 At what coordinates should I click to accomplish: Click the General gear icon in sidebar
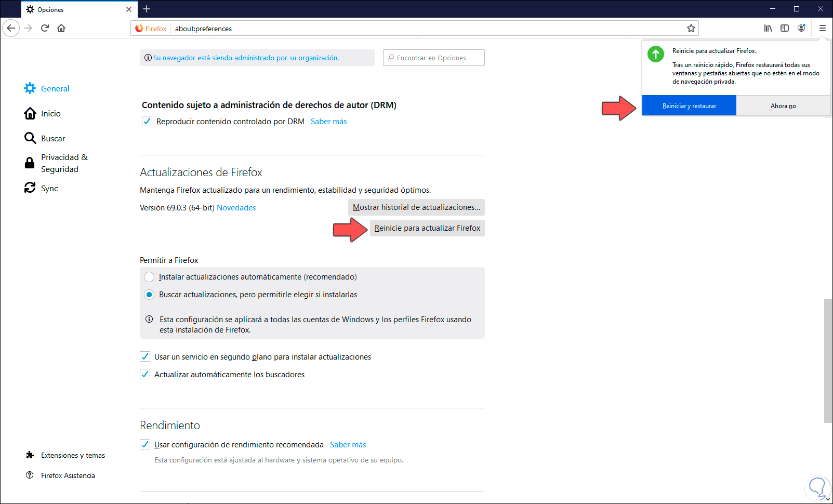pyautogui.click(x=30, y=88)
